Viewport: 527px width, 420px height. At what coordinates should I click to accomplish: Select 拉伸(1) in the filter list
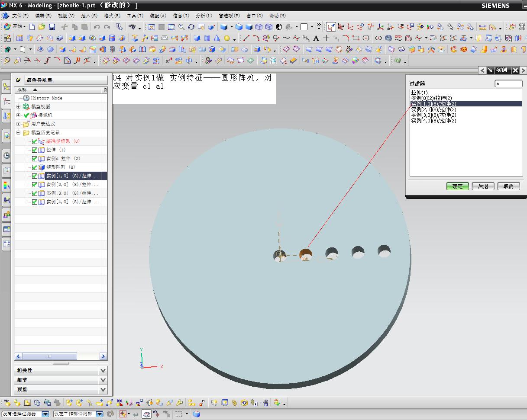pyautogui.click(x=419, y=93)
